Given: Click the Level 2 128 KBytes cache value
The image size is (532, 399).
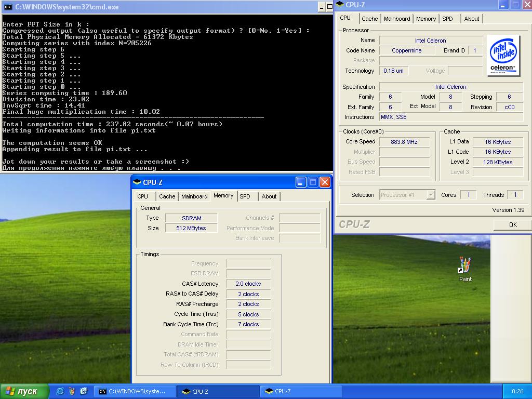Looking at the screenshot, I should (498, 162).
